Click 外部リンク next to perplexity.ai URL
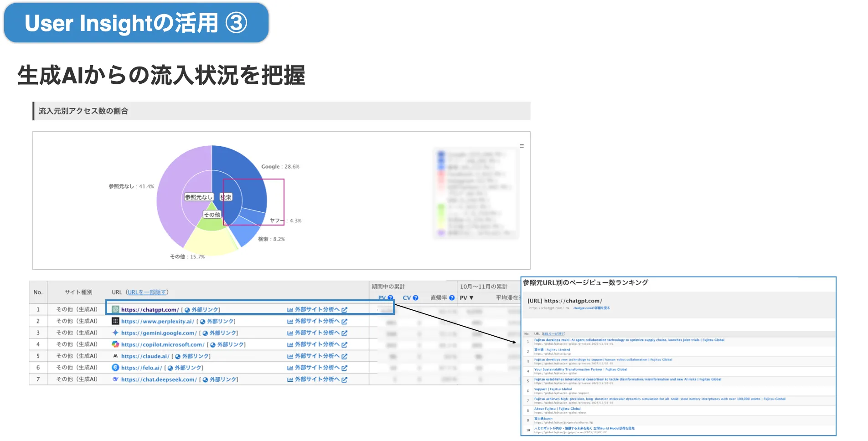This screenshot has width=868, height=441. tap(217, 321)
